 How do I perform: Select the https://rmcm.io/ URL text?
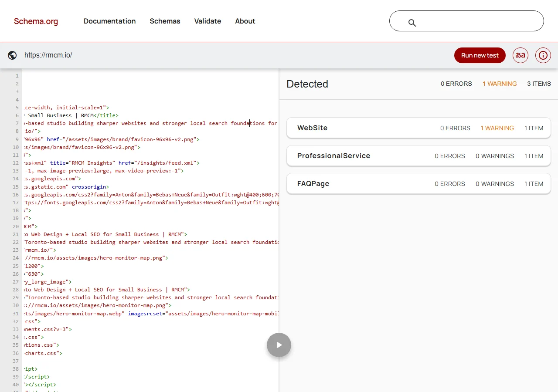48,55
